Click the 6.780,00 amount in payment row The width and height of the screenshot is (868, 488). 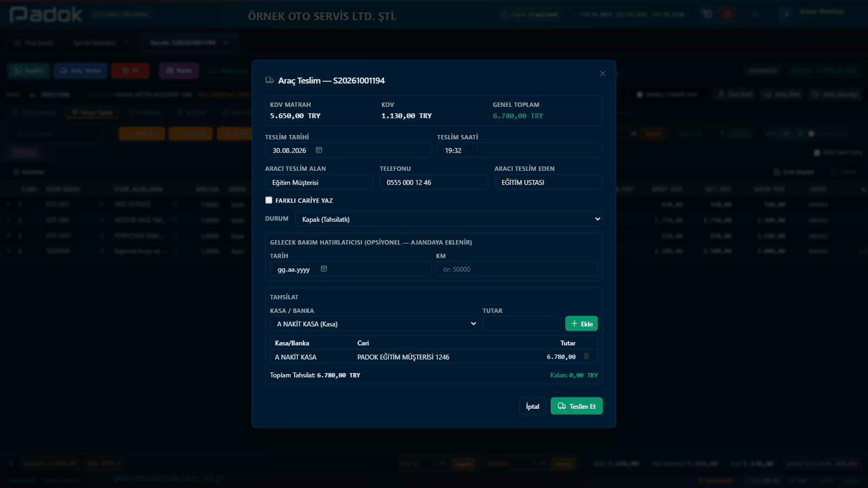tap(561, 357)
